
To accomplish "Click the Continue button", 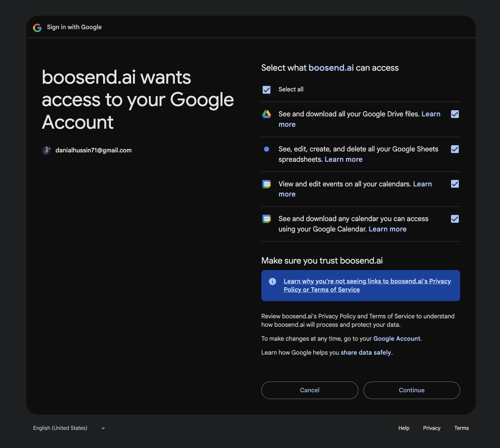I will 411,390.
